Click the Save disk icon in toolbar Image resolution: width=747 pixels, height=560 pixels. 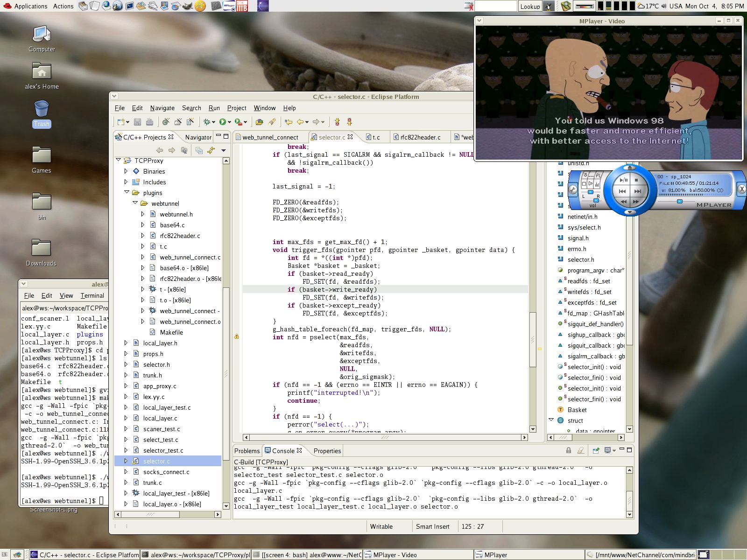click(137, 122)
